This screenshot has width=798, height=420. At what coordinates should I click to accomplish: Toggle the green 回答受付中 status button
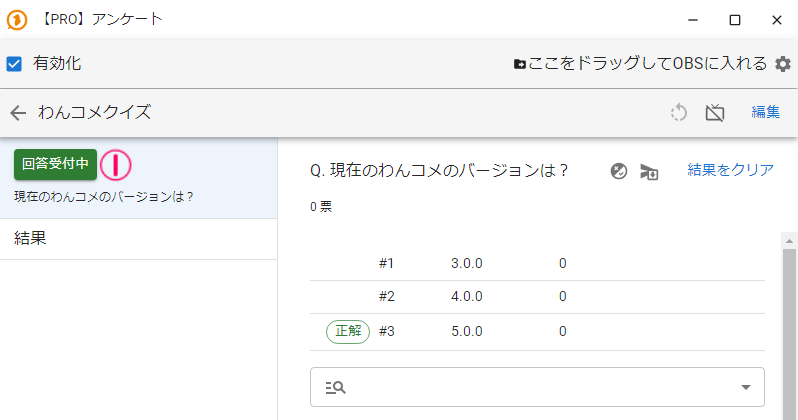pyautogui.click(x=56, y=164)
